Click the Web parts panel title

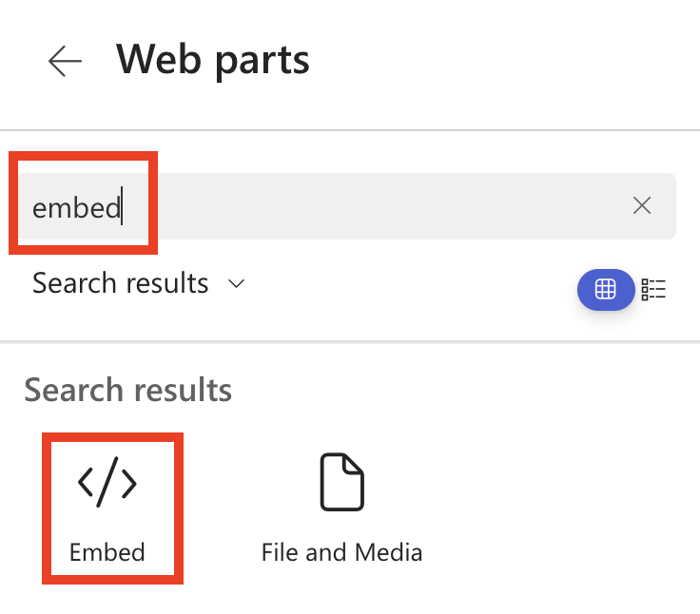click(213, 60)
